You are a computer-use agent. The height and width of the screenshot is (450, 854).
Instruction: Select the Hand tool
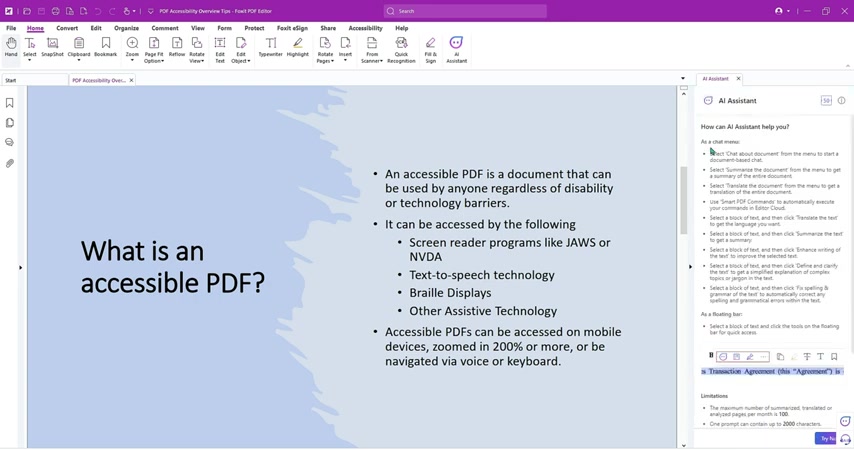click(x=11, y=47)
